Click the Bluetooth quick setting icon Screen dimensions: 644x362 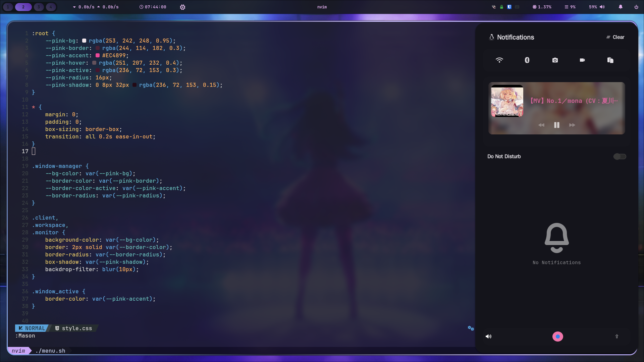(527, 60)
